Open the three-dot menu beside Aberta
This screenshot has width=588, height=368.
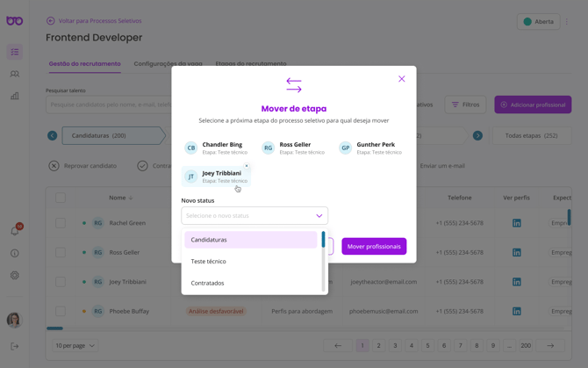pyautogui.click(x=567, y=22)
